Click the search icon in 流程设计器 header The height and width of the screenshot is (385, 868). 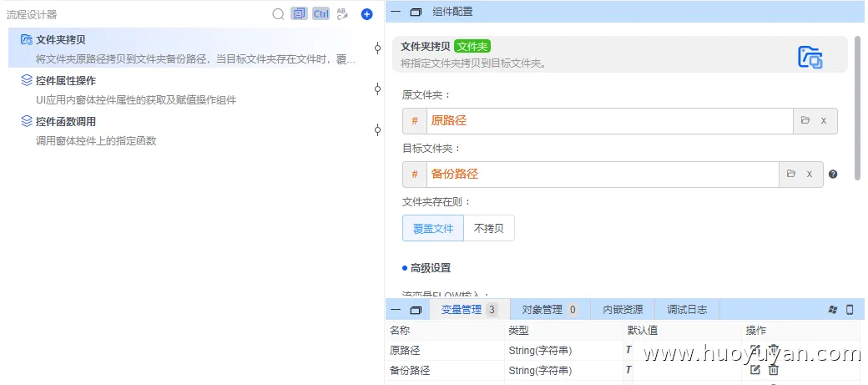(x=278, y=14)
